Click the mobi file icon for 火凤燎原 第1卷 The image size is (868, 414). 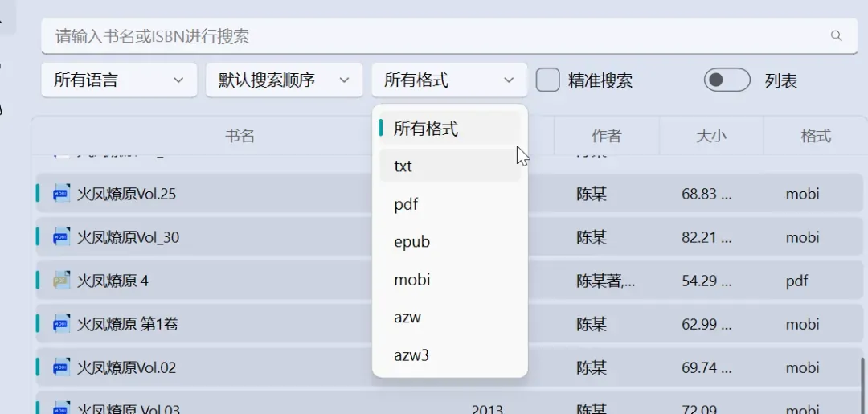61,324
